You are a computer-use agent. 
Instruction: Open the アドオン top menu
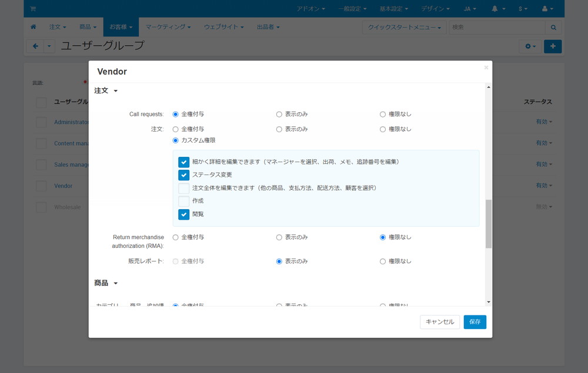tap(311, 9)
